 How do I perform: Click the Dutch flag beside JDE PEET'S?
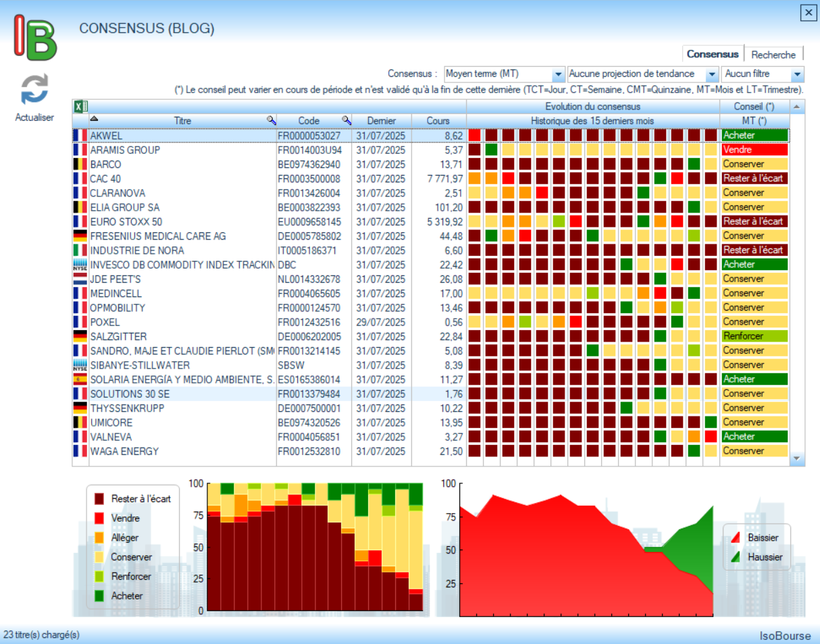click(x=80, y=279)
